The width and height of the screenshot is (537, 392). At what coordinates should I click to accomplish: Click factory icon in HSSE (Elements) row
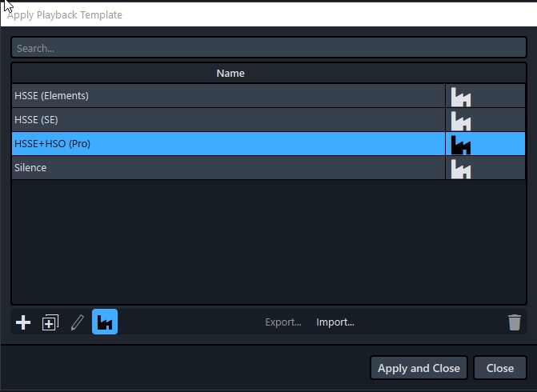pyautogui.click(x=461, y=97)
